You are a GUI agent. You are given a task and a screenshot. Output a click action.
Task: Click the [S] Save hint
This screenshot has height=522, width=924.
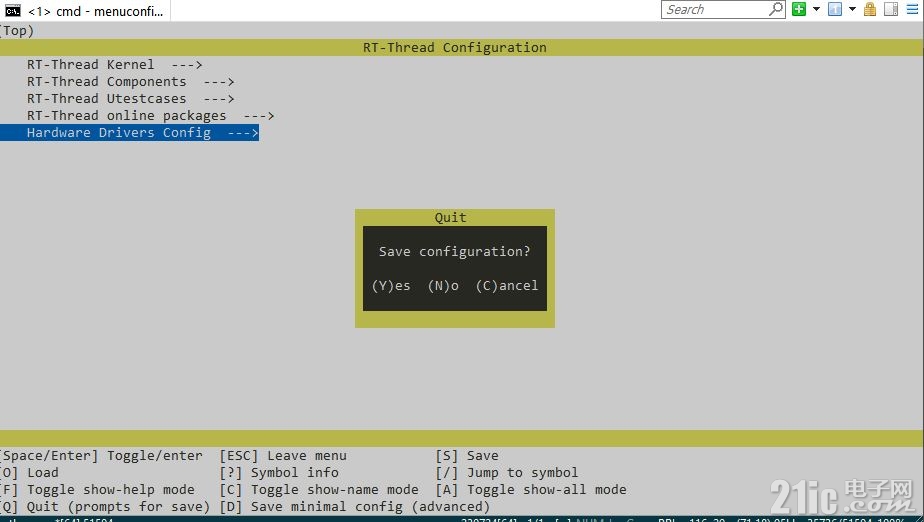467,455
